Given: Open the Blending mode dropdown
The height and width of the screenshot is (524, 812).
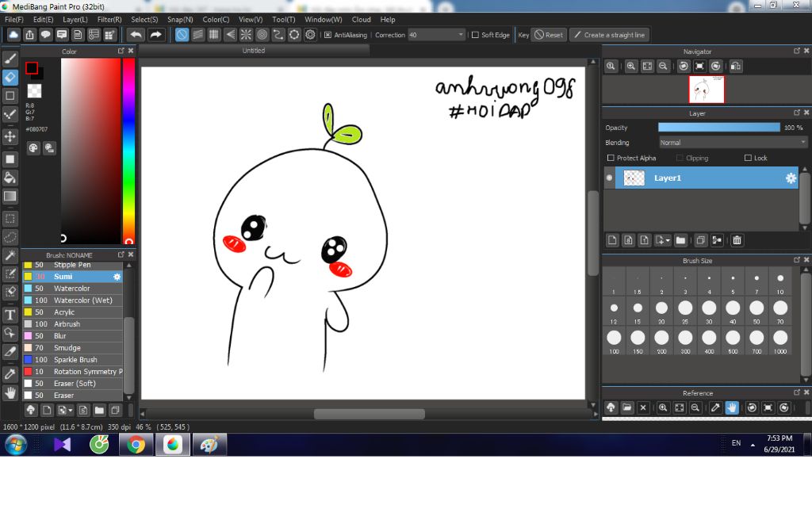Looking at the screenshot, I should pyautogui.click(x=733, y=143).
